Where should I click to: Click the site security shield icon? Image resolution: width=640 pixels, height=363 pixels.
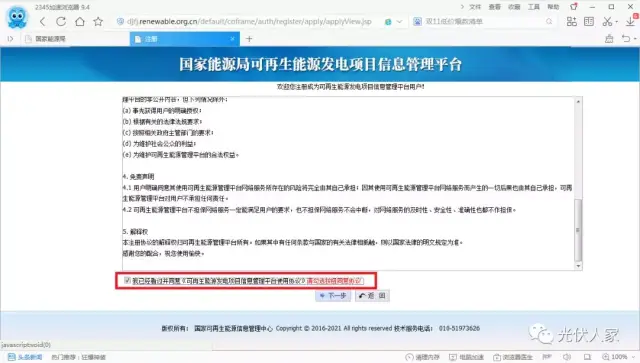tap(120, 22)
